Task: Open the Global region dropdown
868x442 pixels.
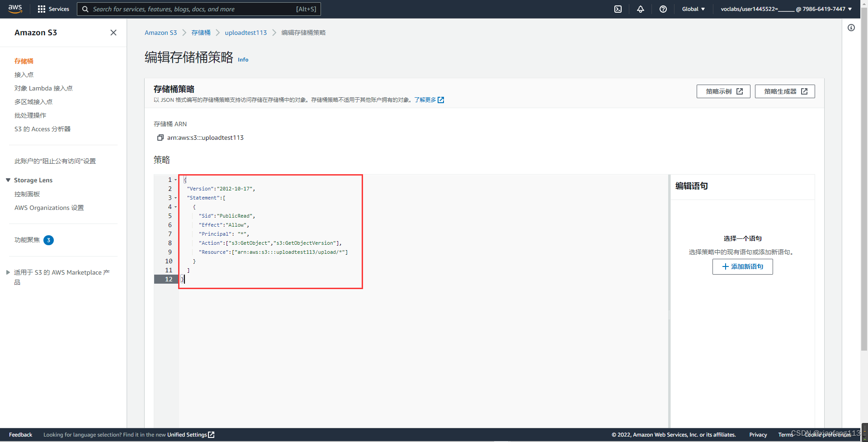Action: tap(693, 9)
